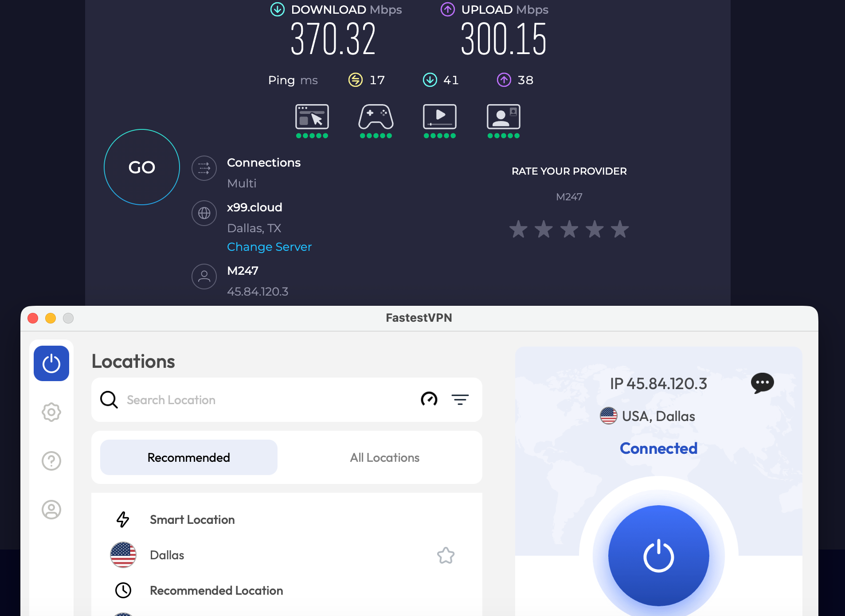Click the power icon in the sidebar
This screenshot has height=616, width=845.
(51, 363)
